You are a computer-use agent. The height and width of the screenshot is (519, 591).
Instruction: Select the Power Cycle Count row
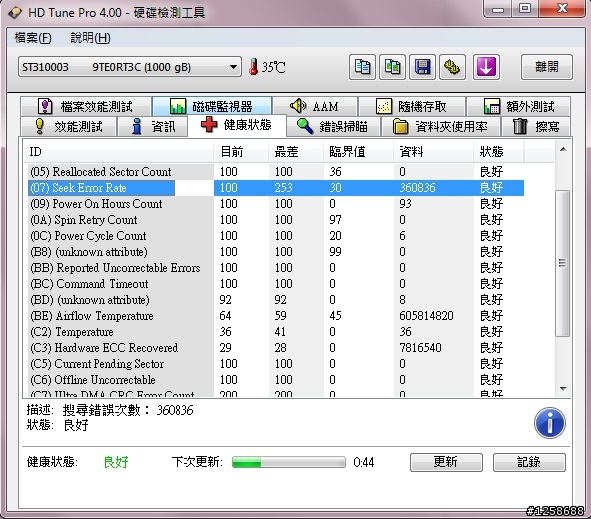point(275,236)
